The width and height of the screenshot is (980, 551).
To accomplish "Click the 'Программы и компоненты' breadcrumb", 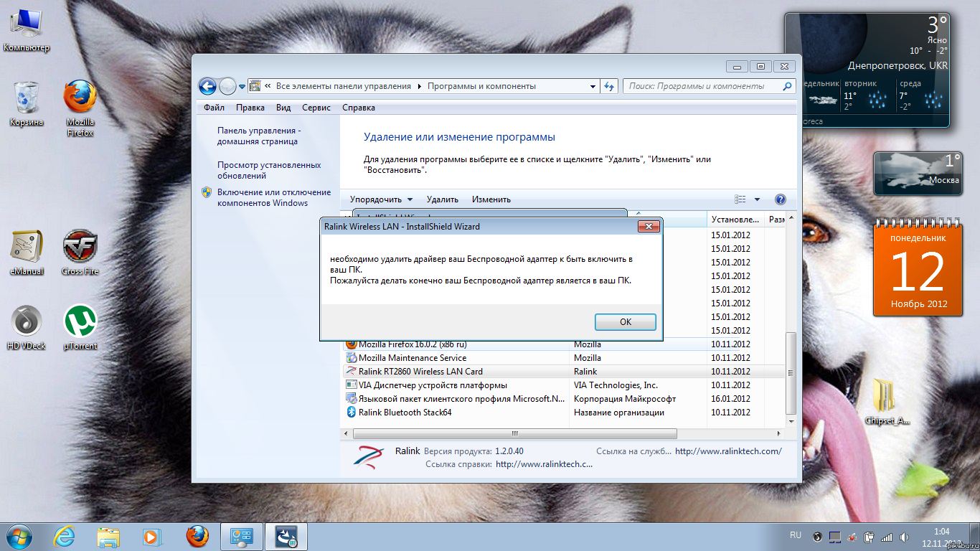I will (481, 86).
